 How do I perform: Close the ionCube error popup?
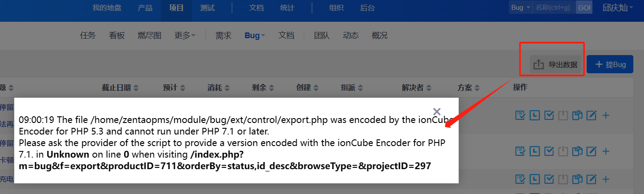pyautogui.click(x=437, y=111)
